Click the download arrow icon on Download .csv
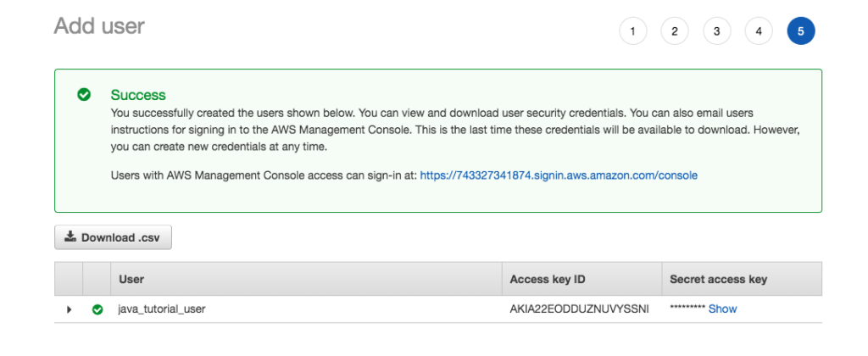This screenshot has width=868, height=356. pos(70,237)
